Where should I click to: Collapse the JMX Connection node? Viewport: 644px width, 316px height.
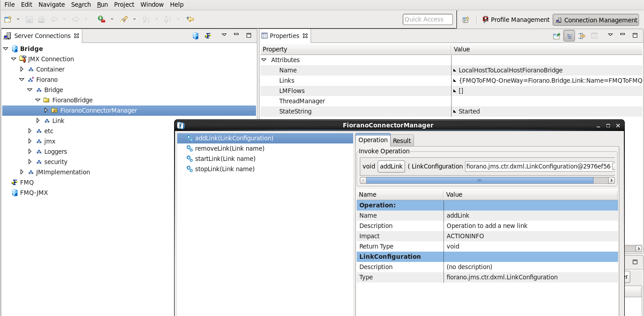pos(13,59)
